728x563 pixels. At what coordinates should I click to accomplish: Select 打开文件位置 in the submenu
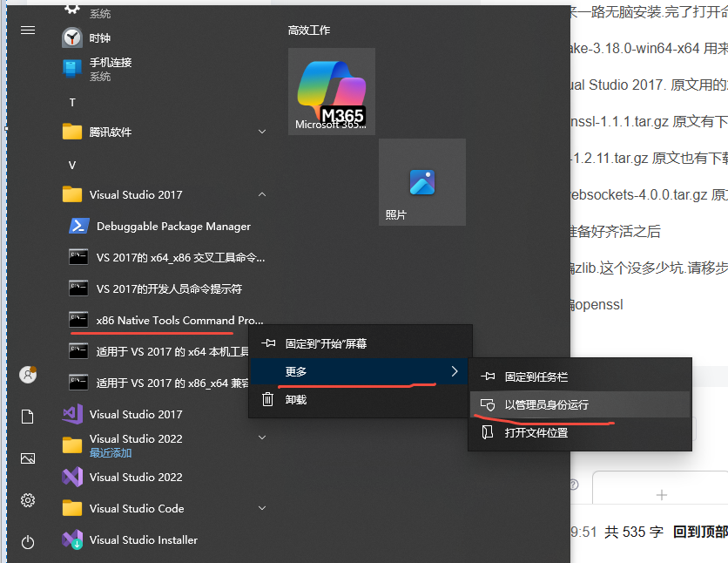coord(580,432)
